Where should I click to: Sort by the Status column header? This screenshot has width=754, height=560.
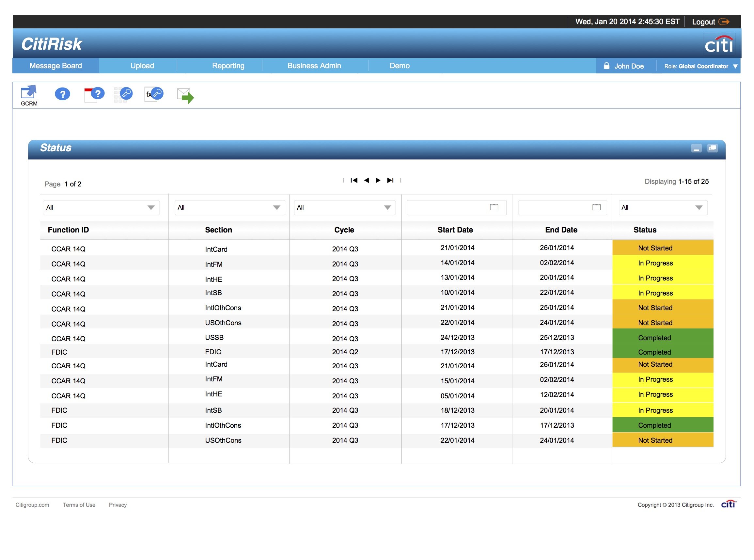645,230
